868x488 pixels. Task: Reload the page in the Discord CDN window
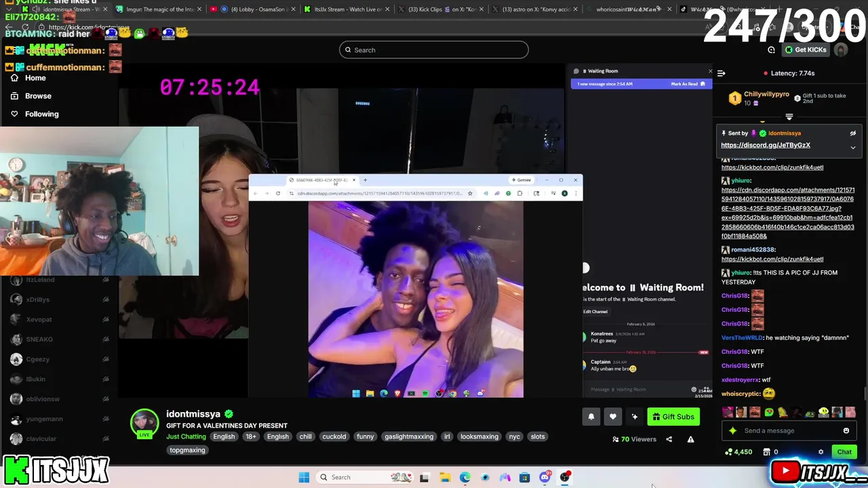(278, 193)
